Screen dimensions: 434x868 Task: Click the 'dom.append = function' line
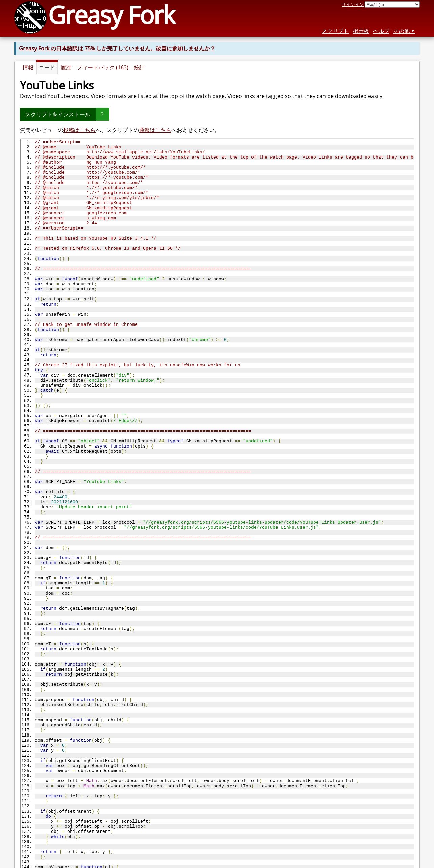point(82,720)
